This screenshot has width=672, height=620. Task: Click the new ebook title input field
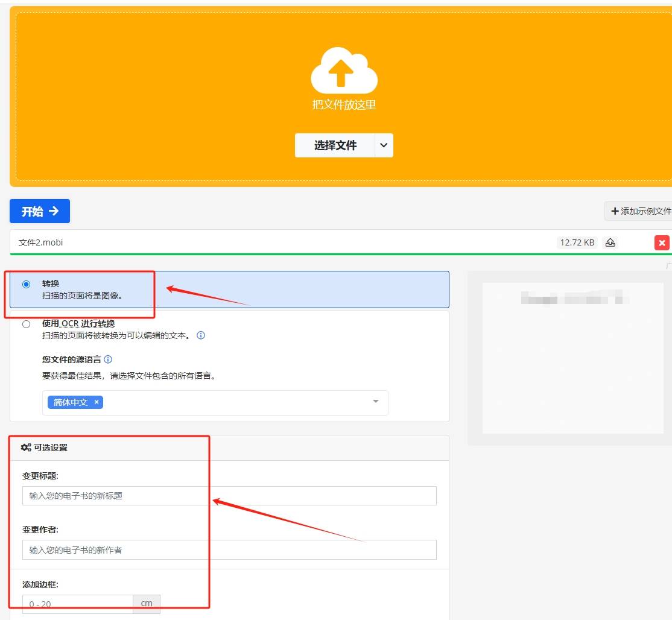pos(229,495)
